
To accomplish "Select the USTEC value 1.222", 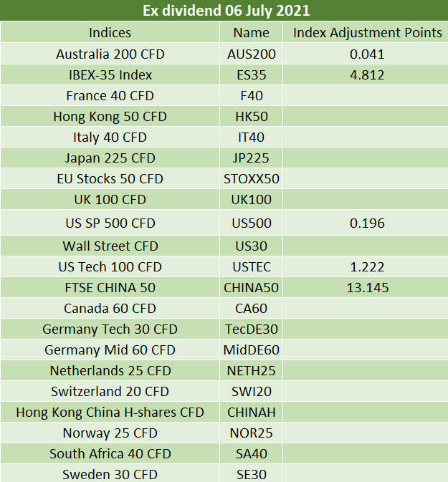I will pos(367,267).
